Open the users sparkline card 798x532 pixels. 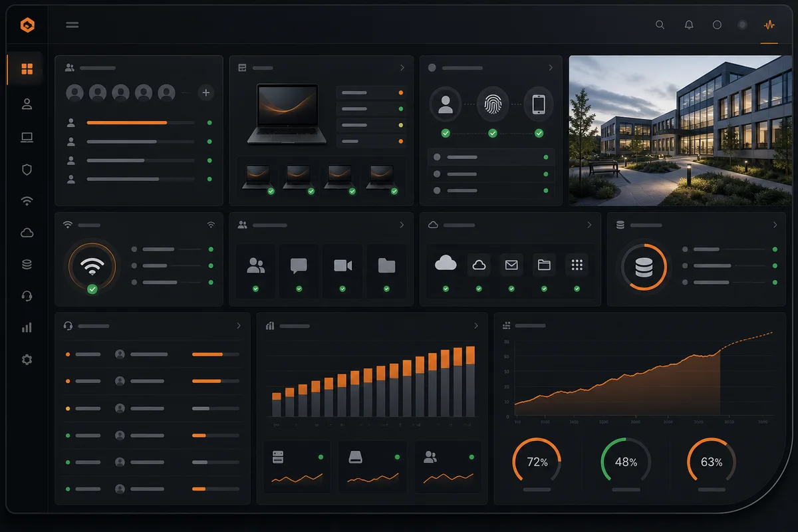pyautogui.click(x=448, y=466)
